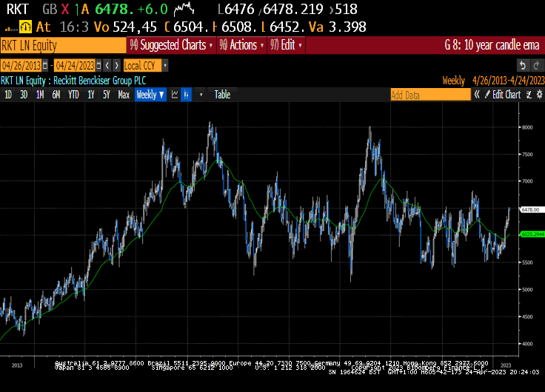Click the intraday sparkline icon after +6.0
The image size is (545, 392).
[184, 9]
